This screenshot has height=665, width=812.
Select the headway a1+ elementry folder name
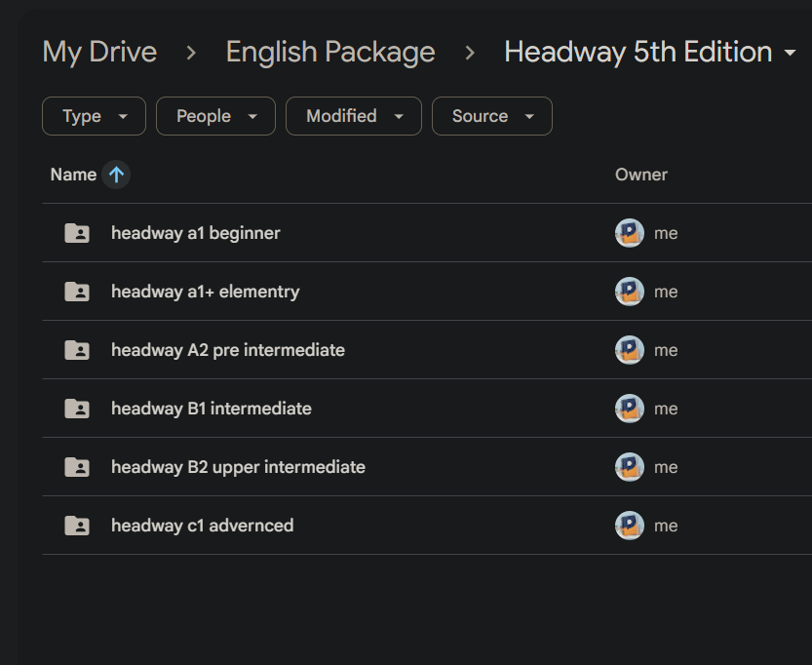pyautogui.click(x=205, y=292)
